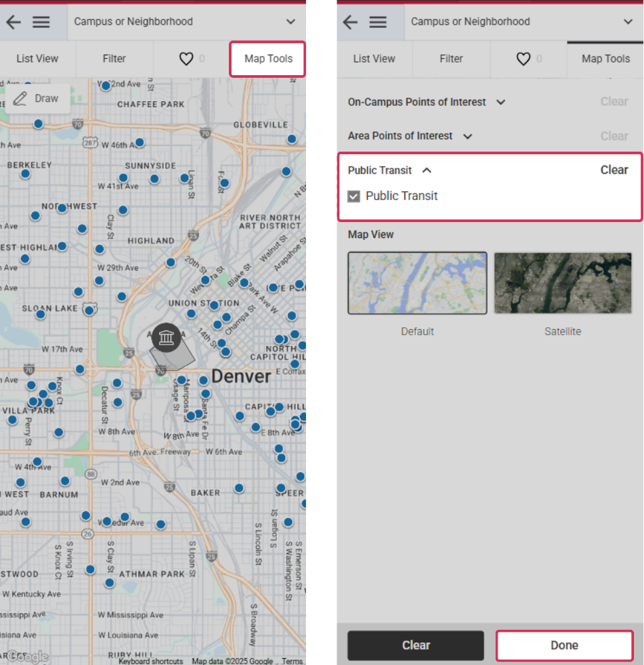Click the map pin near Baker neighborhood
This screenshot has width=644, height=665.
tap(240, 488)
